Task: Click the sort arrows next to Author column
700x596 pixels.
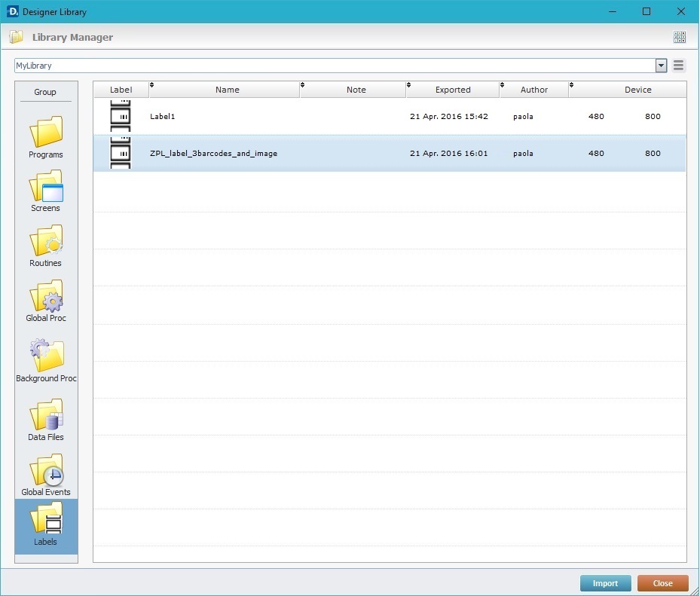Action: click(503, 85)
